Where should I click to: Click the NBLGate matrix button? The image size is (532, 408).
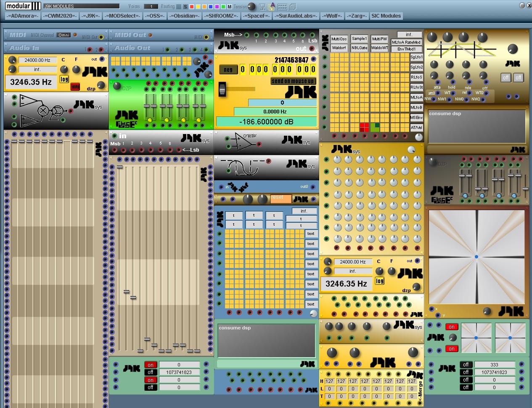359,48
